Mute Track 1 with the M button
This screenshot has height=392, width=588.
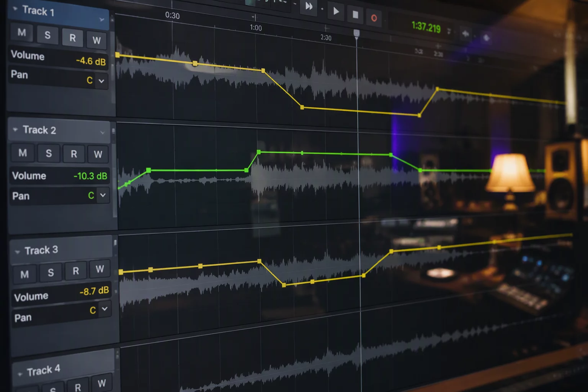(21, 33)
